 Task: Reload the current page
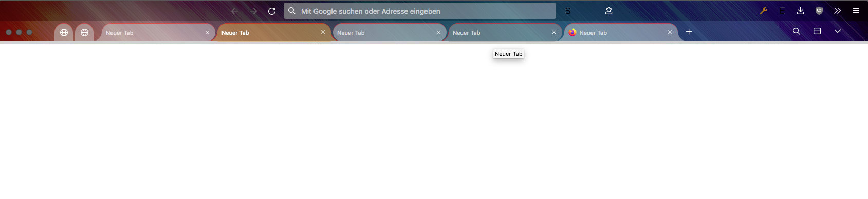[x=272, y=11]
